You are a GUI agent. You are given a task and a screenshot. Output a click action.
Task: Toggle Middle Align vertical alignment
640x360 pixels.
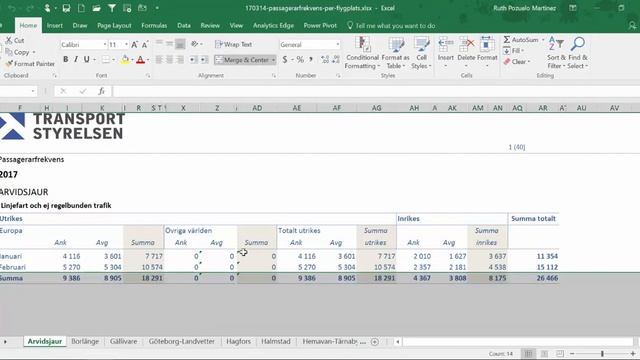point(169,44)
